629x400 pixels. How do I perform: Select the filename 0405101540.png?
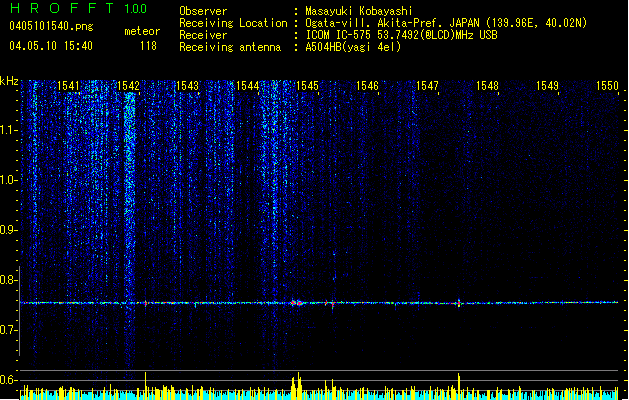(51, 27)
